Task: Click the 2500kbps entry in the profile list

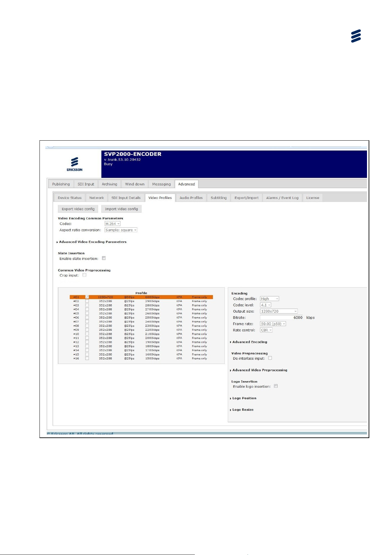Action: (152, 318)
